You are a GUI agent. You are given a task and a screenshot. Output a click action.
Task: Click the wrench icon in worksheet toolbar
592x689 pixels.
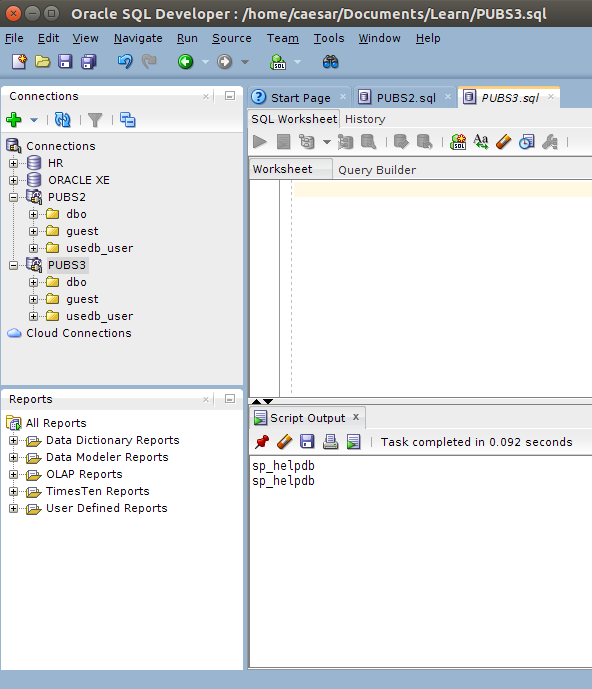point(550,142)
